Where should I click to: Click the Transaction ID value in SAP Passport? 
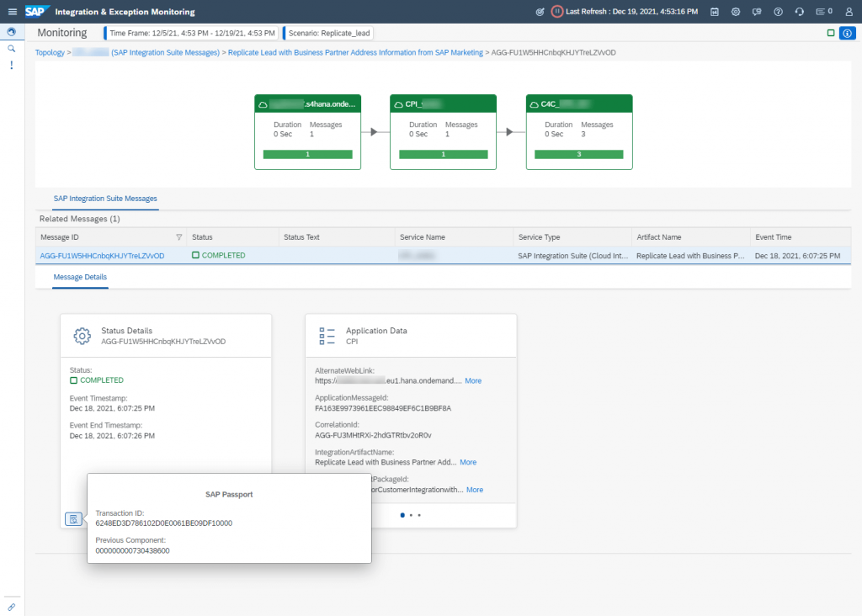pos(164,523)
